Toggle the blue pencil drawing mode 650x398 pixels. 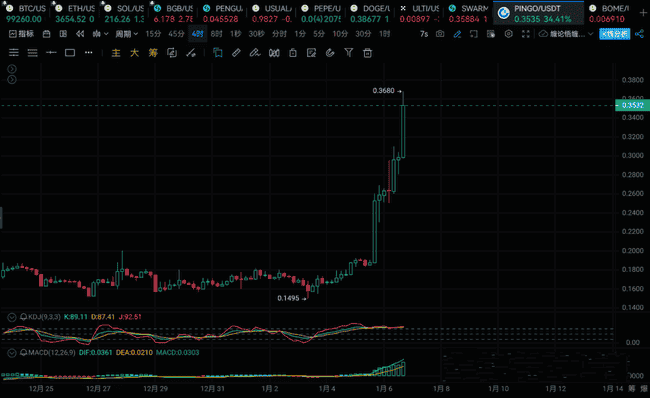point(457,34)
